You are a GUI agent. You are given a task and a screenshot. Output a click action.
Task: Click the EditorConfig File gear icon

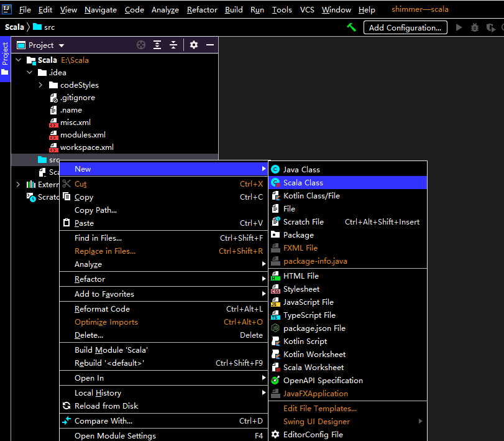275,435
